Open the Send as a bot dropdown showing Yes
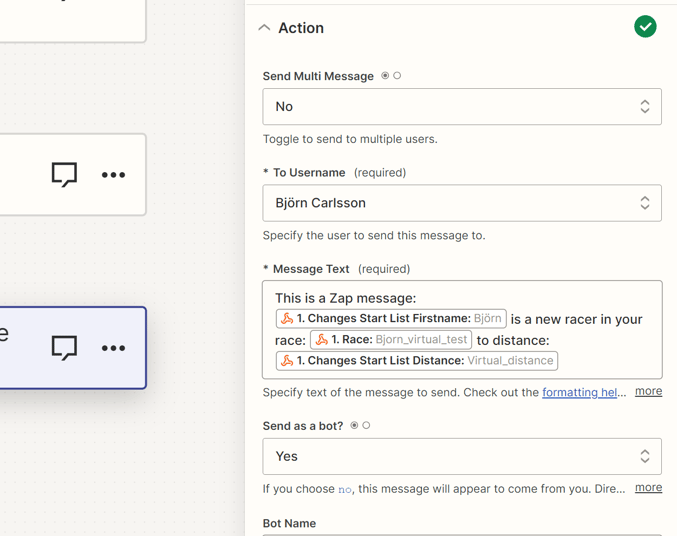Image resolution: width=677 pixels, height=536 pixels. pyautogui.click(x=462, y=457)
